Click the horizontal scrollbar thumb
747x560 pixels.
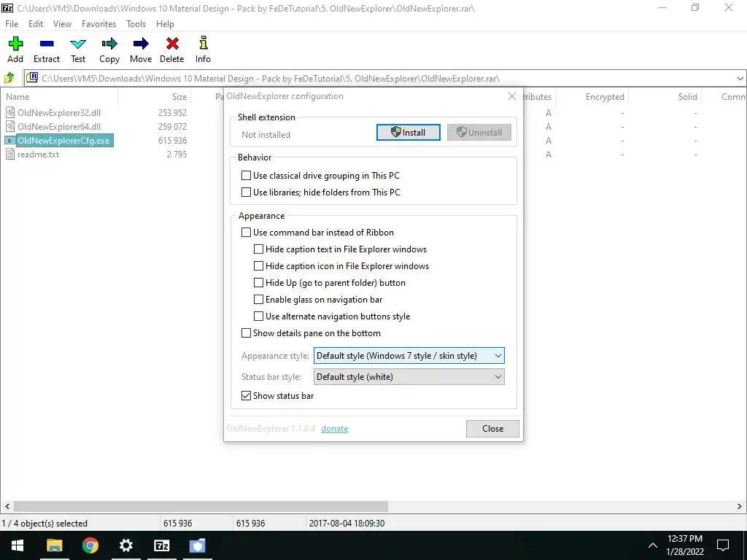click(201, 506)
